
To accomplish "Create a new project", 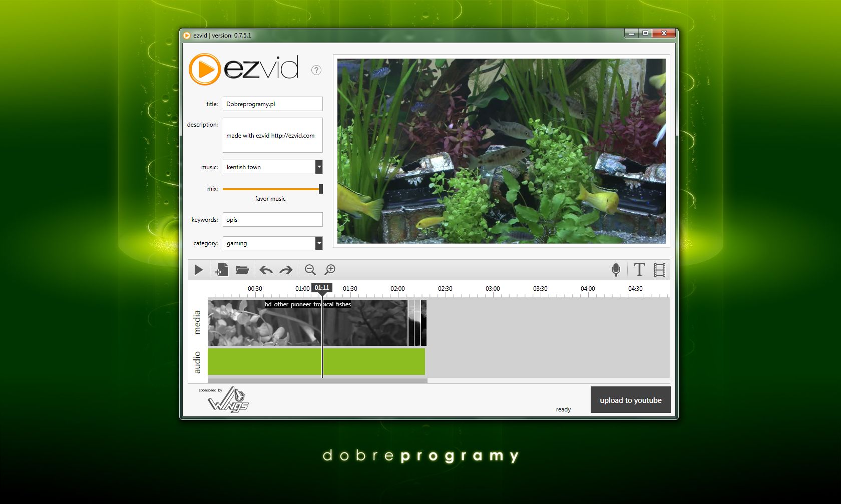I will [222, 270].
